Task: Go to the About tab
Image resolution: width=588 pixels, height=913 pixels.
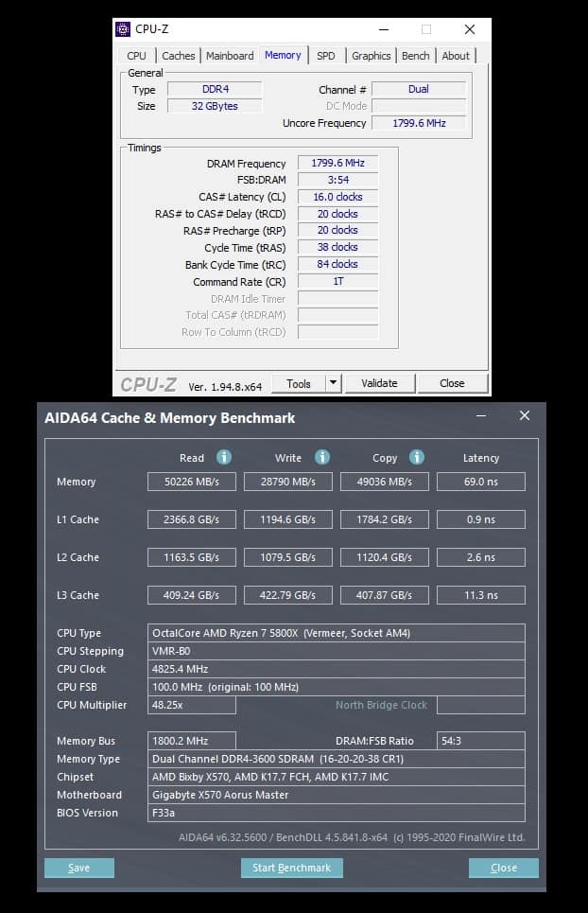Action: tap(456, 56)
